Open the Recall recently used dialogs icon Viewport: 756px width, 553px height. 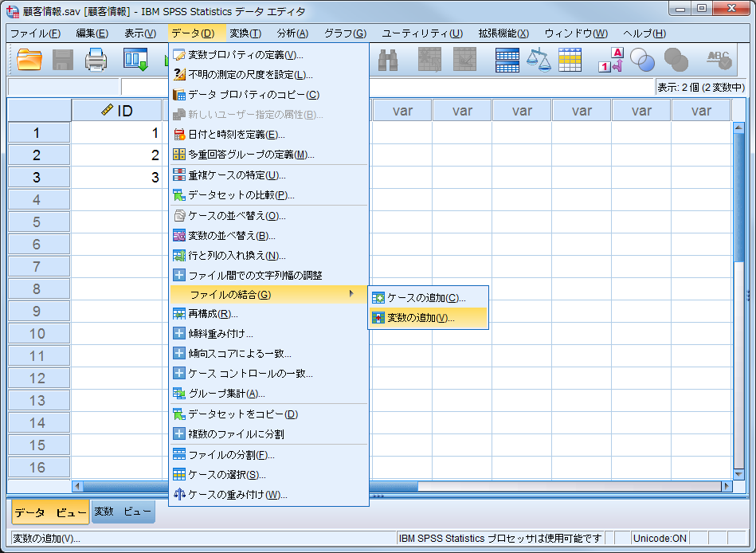(135, 61)
